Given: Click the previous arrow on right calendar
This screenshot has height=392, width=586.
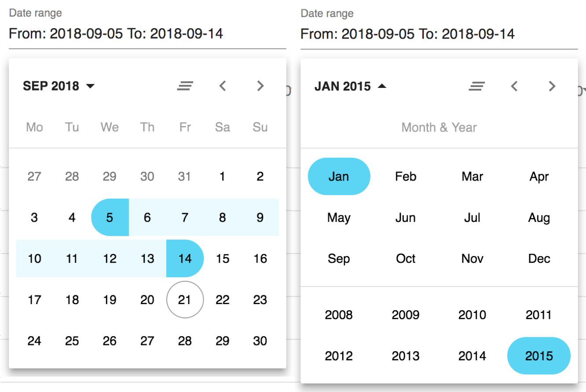Looking at the screenshot, I should [514, 86].
